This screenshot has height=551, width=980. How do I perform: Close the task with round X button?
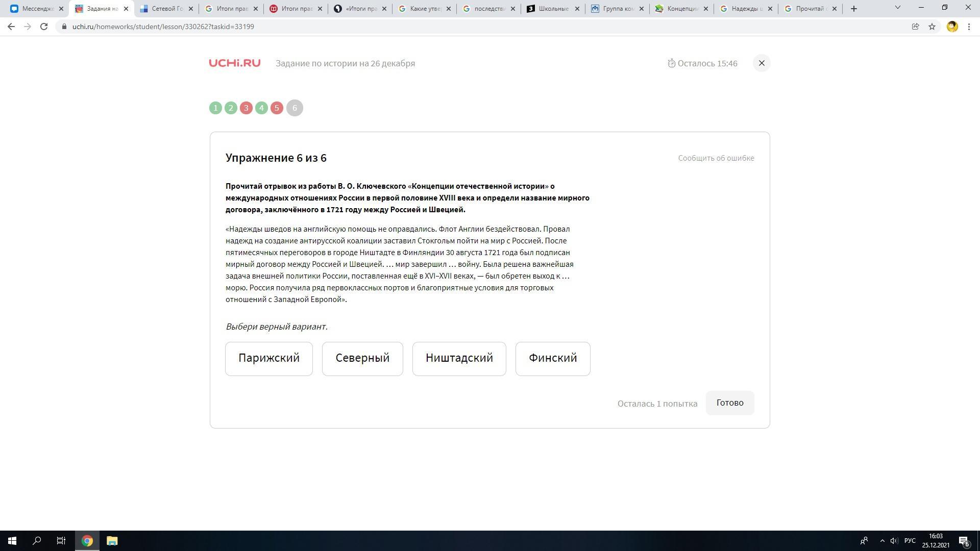pos(761,63)
